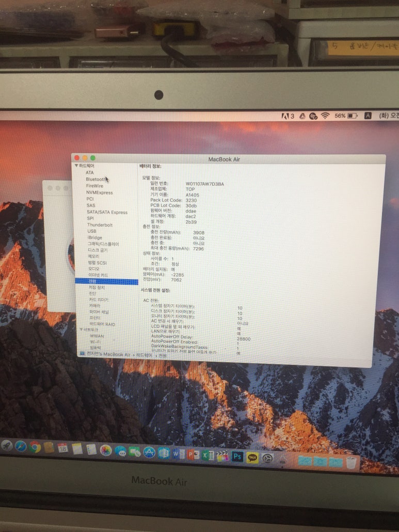
Task: Select 저장 장치 in sidebar
Action: tap(97, 287)
